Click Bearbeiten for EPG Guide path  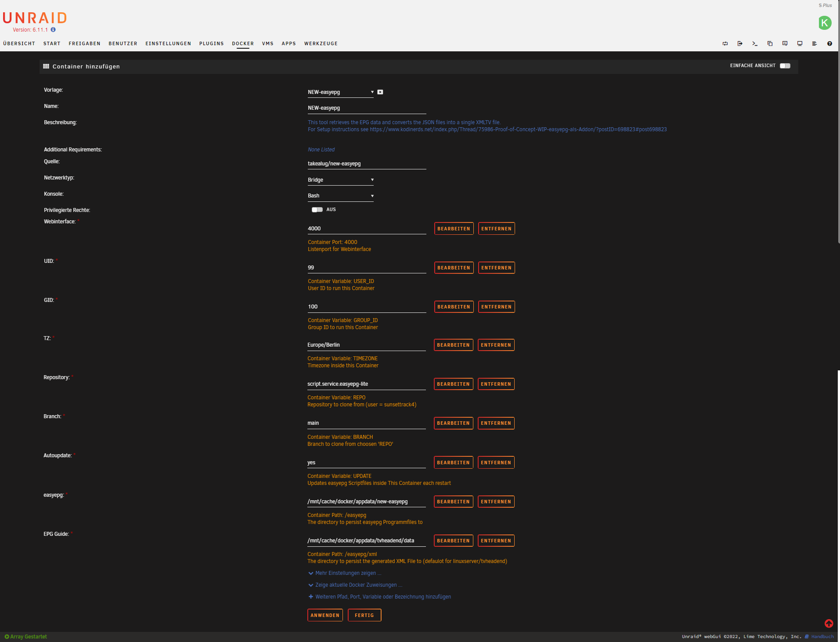(x=453, y=541)
